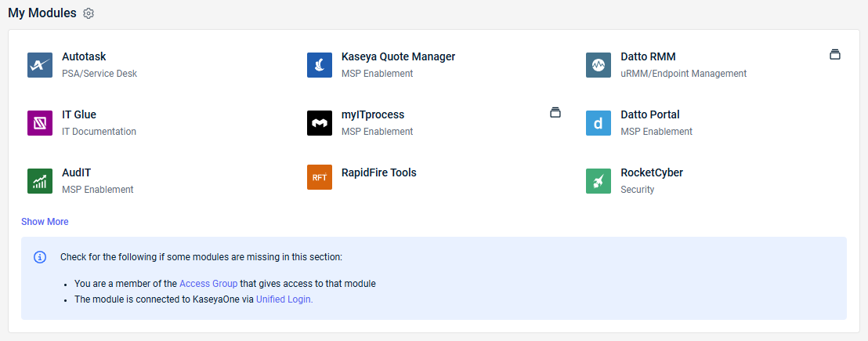Open the Datto RMM title
868x341 pixels.
coord(648,56)
